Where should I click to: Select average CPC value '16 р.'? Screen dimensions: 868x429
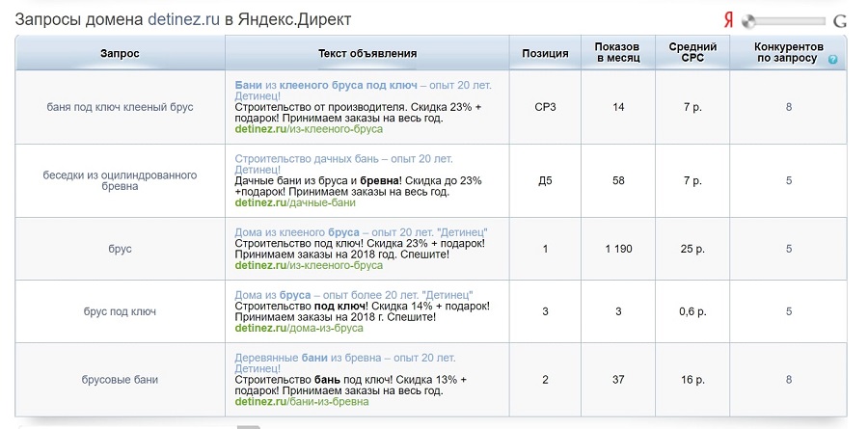click(692, 380)
